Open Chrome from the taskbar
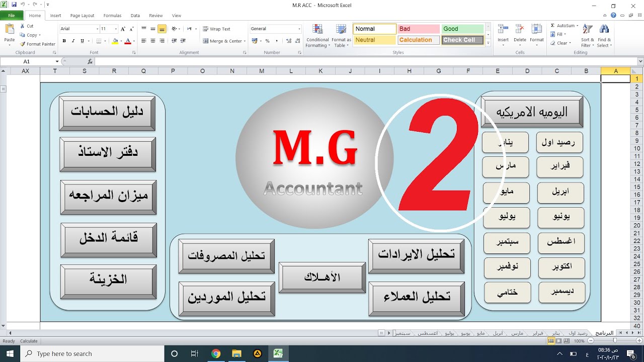Viewport: 644px width, 362px height. [x=216, y=353]
